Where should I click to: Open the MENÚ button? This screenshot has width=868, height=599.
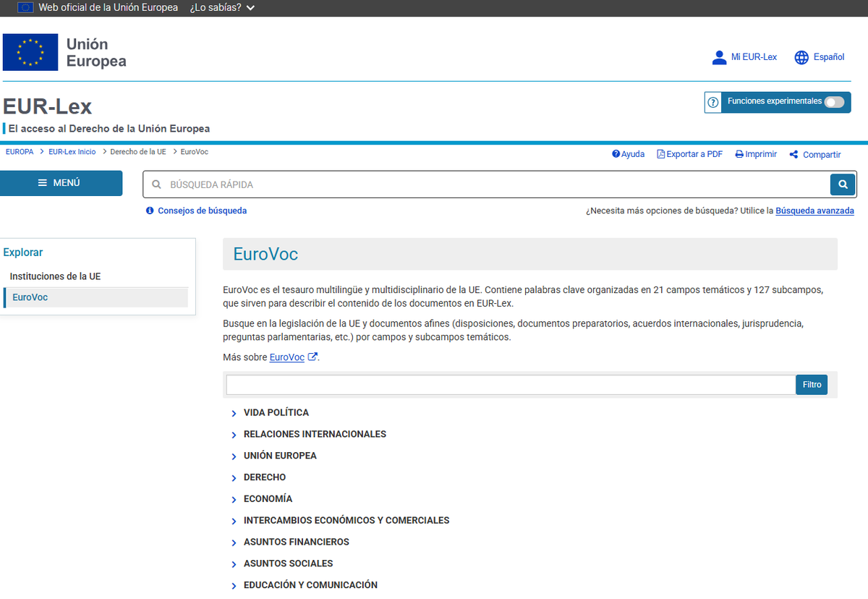[x=61, y=183]
